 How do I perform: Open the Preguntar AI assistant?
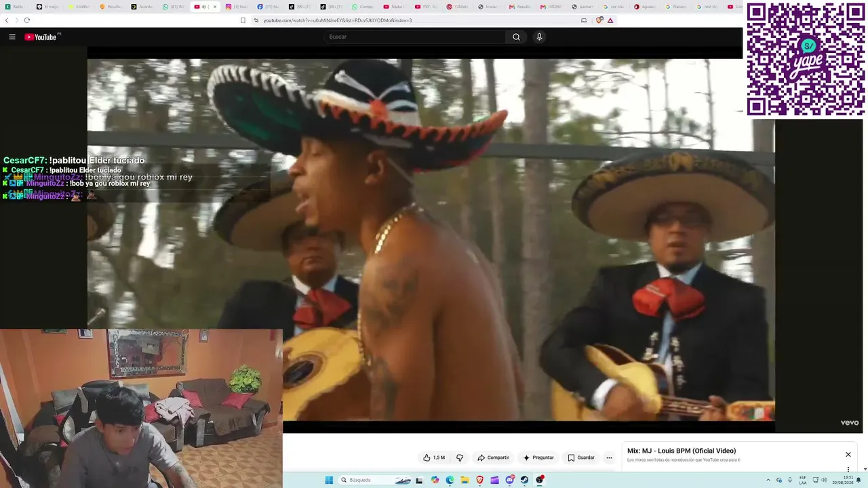(538, 457)
